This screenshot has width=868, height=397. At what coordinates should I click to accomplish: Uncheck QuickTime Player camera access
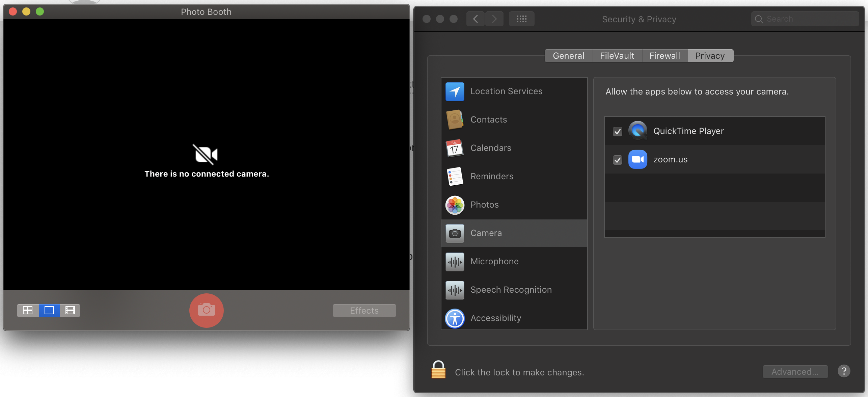point(618,131)
